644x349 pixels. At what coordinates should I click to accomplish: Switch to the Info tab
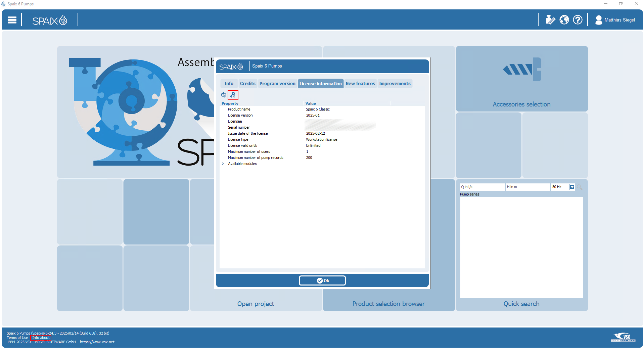229,84
